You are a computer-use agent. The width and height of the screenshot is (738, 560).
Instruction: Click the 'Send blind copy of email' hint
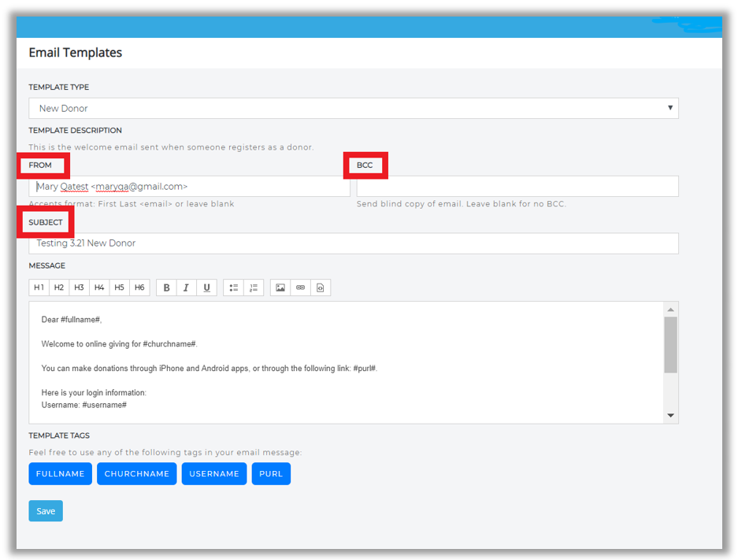(462, 204)
